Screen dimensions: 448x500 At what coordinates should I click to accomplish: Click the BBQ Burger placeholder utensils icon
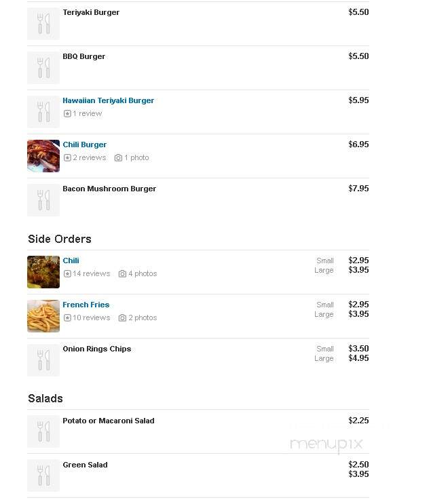pos(43,68)
